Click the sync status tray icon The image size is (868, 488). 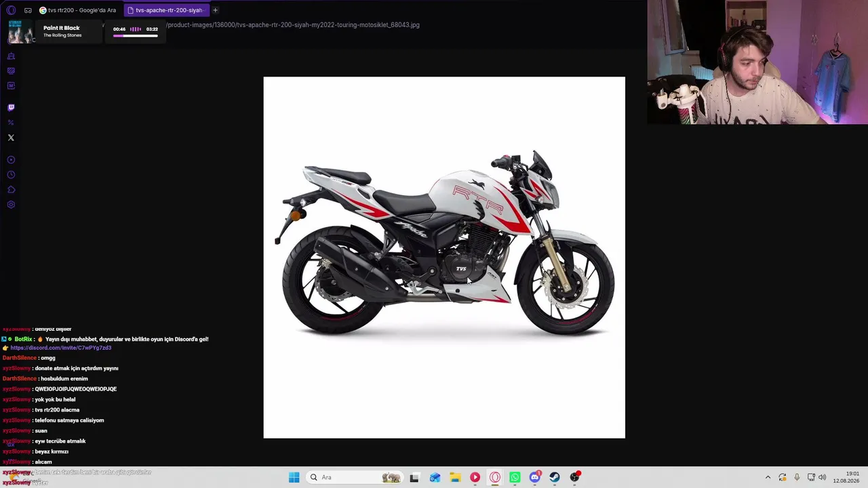pyautogui.click(x=783, y=477)
